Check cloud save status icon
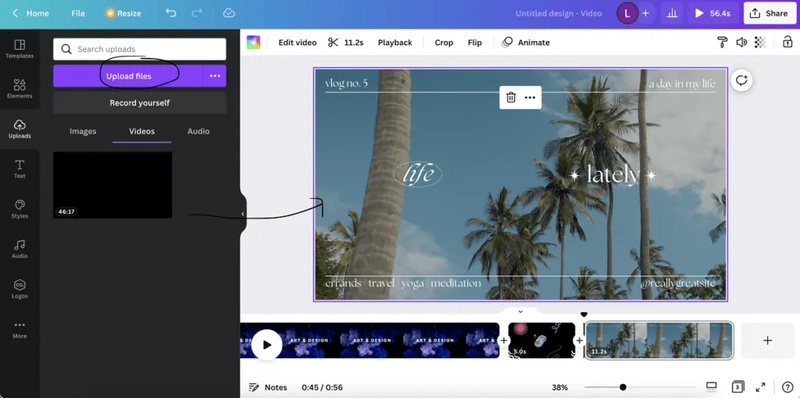Image resolution: width=800 pixels, height=398 pixels. click(229, 13)
